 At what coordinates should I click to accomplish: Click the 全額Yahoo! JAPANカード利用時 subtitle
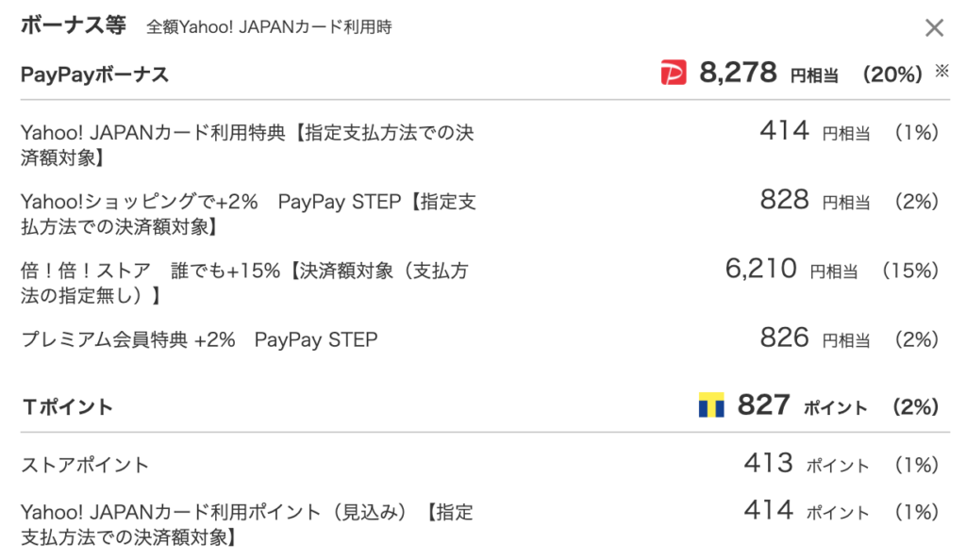pos(269,27)
